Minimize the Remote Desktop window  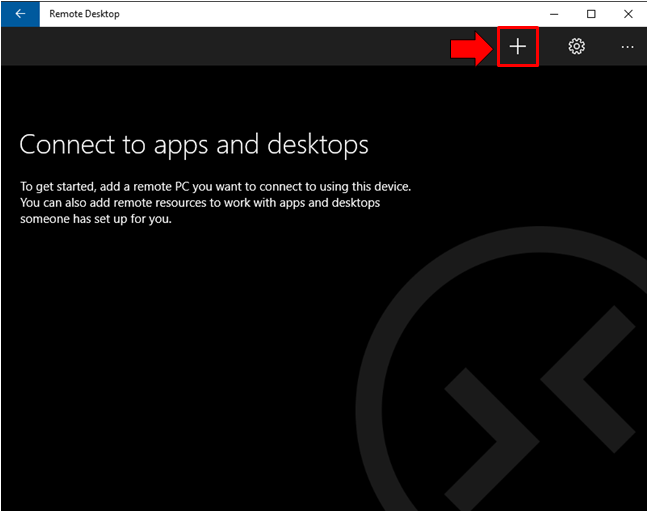click(x=554, y=14)
